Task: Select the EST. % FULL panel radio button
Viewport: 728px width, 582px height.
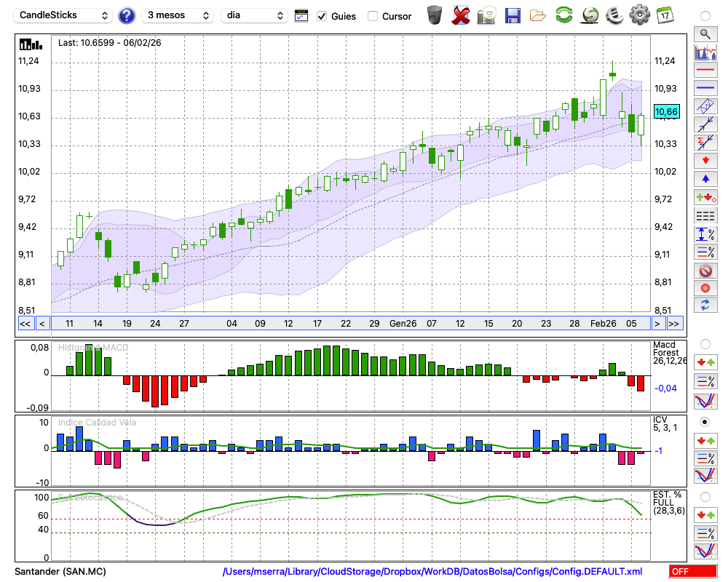Action: (x=705, y=497)
